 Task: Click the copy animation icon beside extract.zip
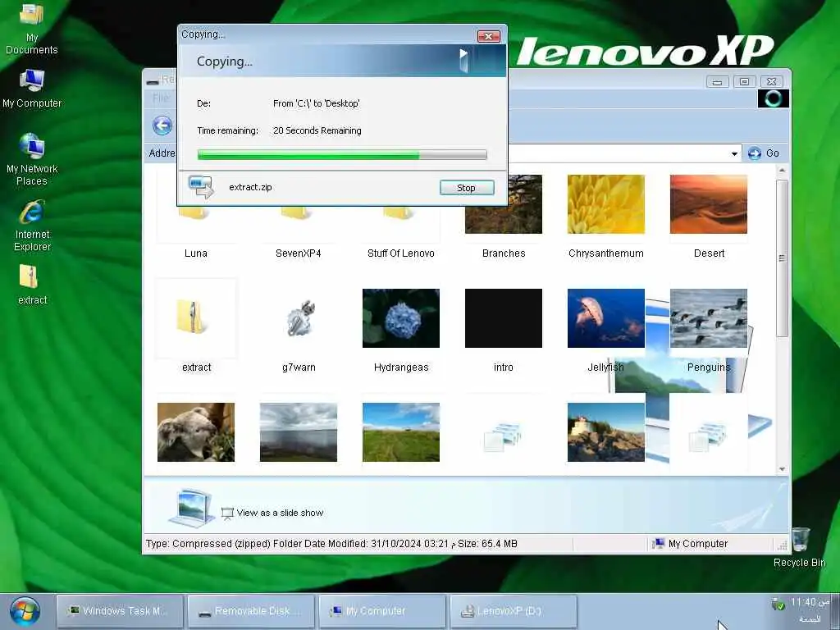201,187
